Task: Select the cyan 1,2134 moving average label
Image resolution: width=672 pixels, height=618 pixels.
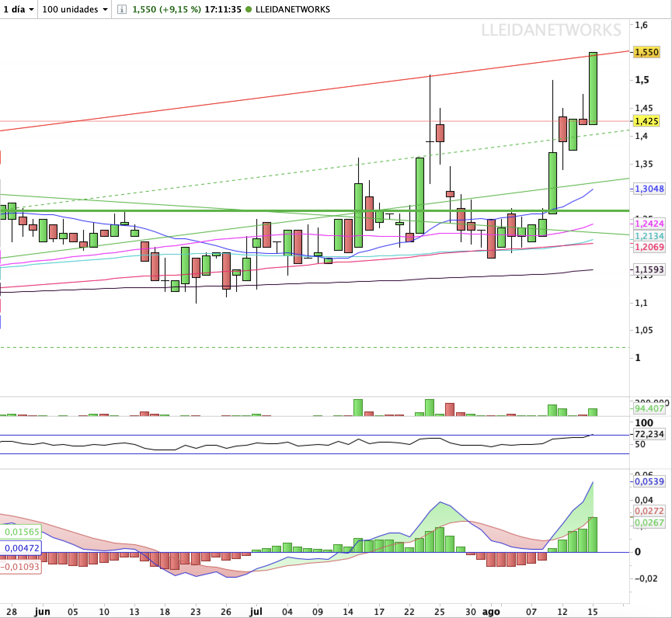Action: click(x=649, y=236)
